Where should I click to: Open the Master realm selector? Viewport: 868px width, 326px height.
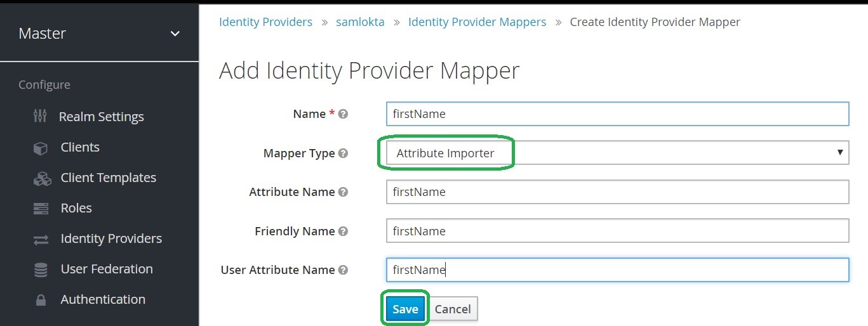click(x=100, y=34)
